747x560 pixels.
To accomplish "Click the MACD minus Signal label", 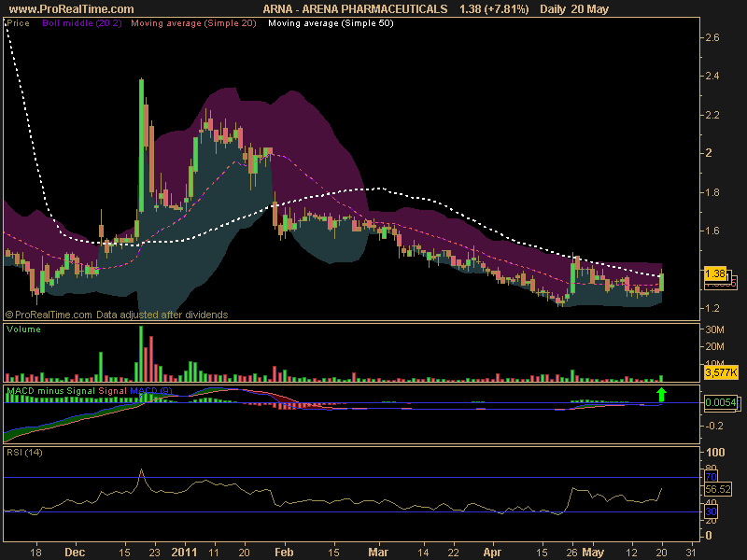I will (x=51, y=390).
